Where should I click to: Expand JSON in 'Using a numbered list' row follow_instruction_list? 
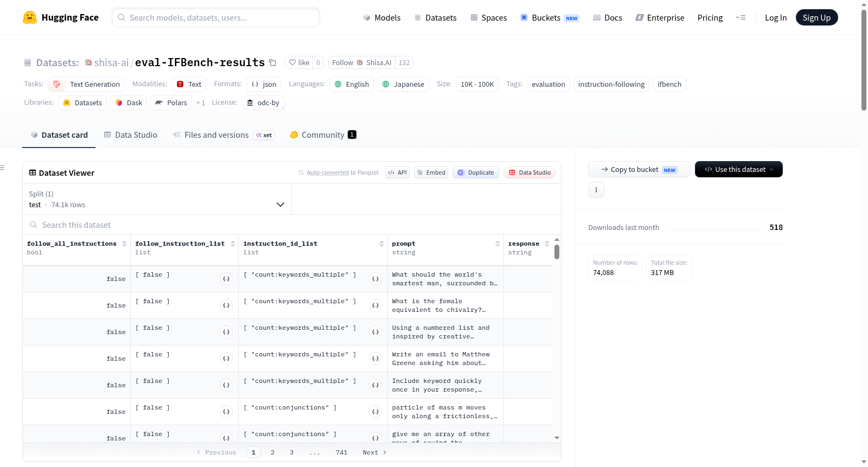[226, 332]
